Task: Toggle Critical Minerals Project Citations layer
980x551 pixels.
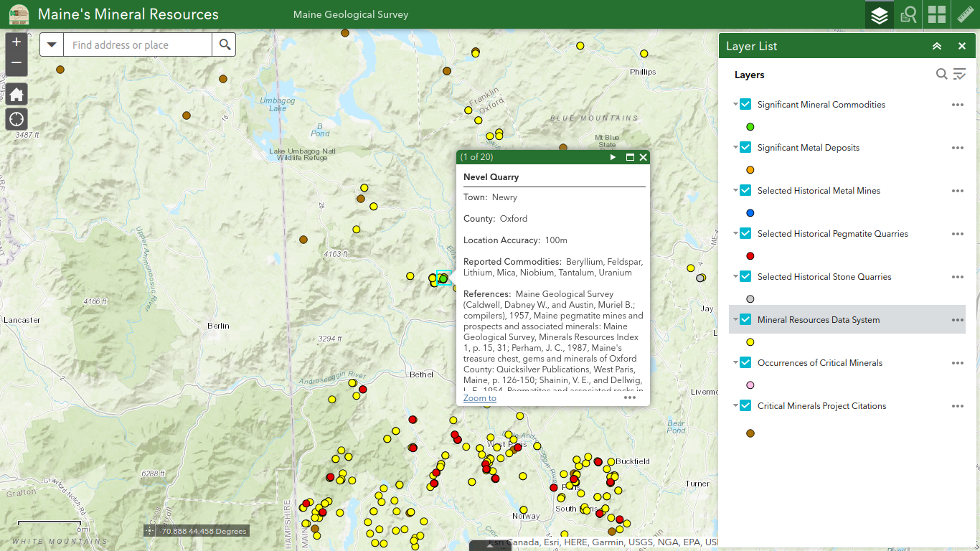Action: click(745, 405)
